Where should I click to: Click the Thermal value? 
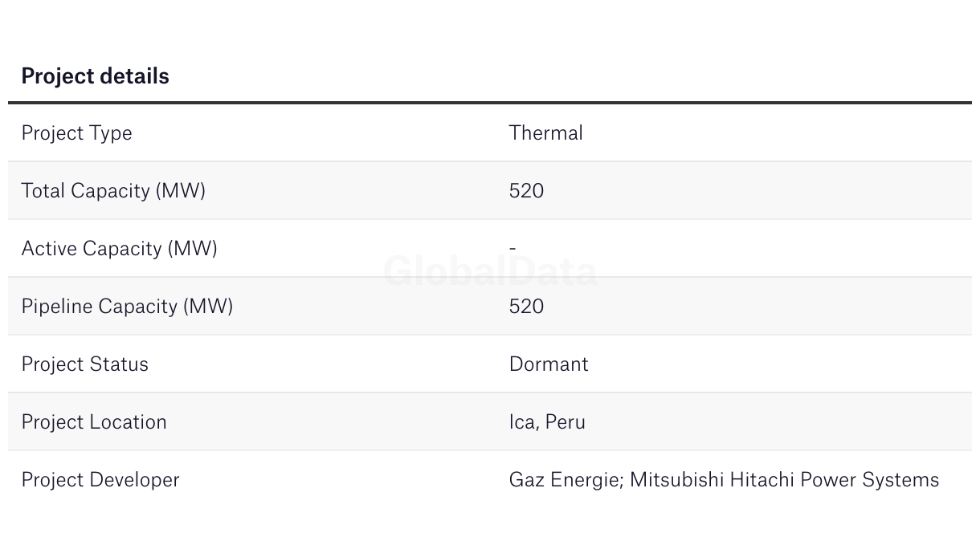coord(546,132)
